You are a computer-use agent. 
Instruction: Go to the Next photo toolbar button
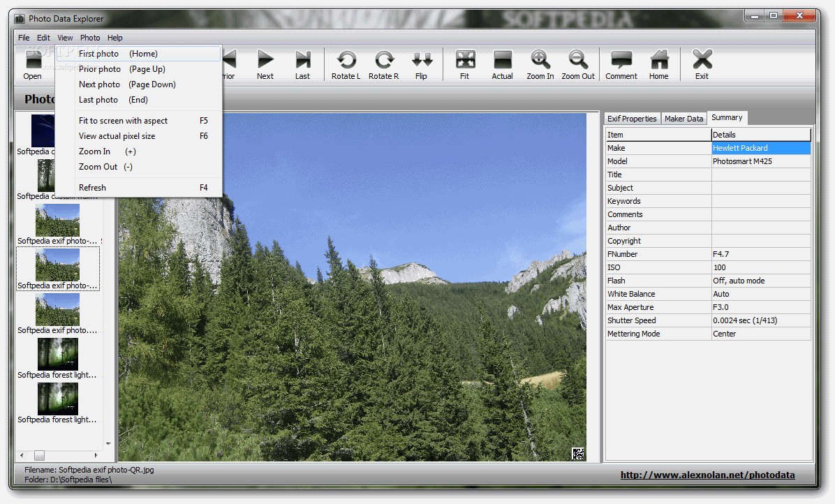coord(265,64)
